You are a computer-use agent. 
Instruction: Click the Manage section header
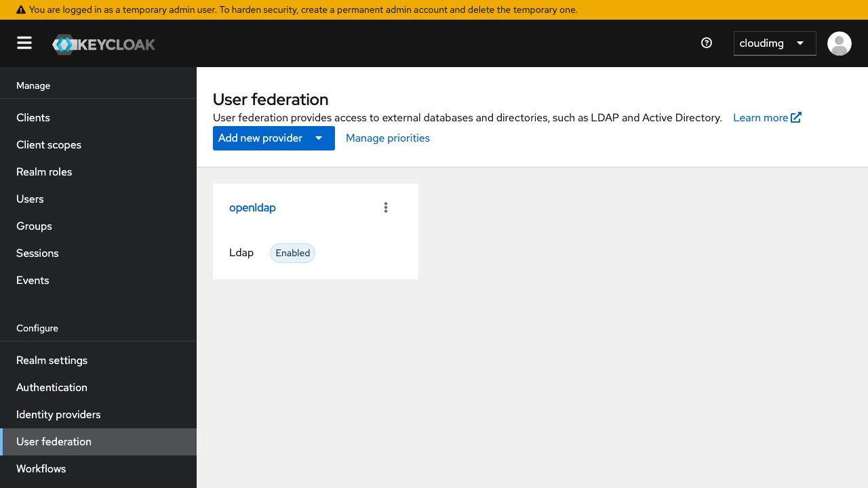33,85
